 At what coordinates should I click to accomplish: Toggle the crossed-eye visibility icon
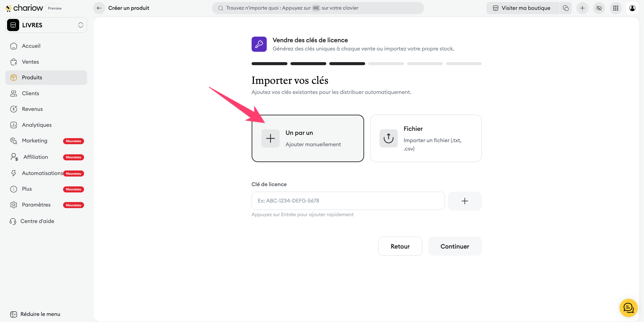(x=599, y=8)
